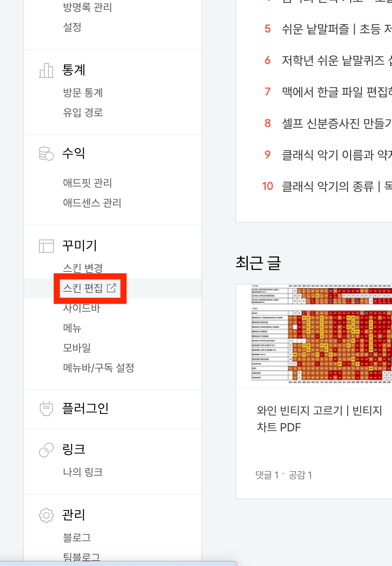Click the 꾸미기 layout icon

(46, 246)
